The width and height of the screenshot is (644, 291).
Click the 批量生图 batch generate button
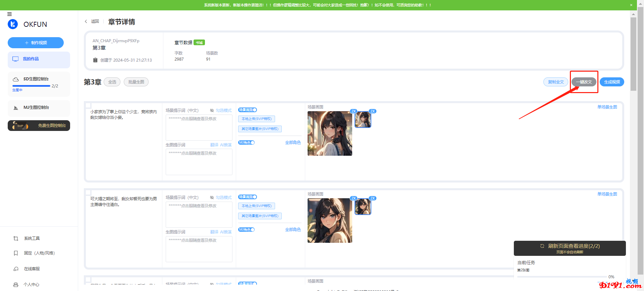click(136, 82)
